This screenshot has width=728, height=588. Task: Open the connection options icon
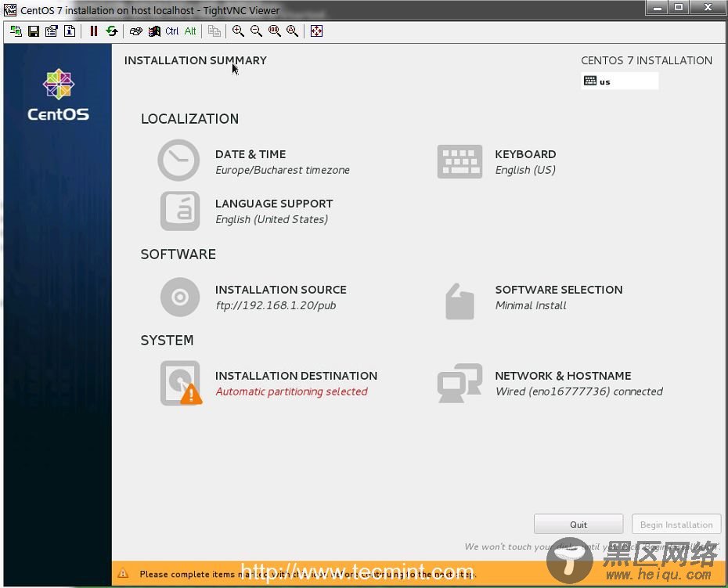coord(52,31)
